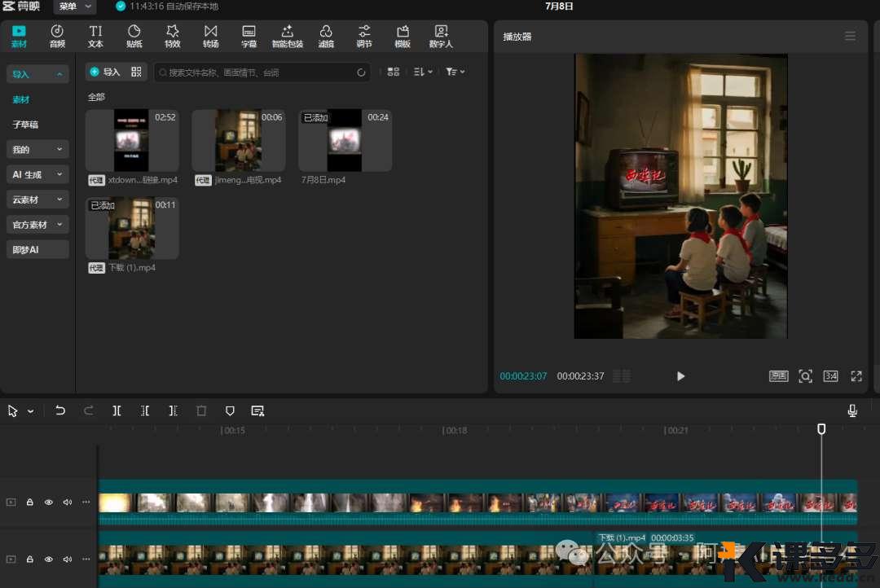The width and height of the screenshot is (880, 588).
Task: Delete right of playhead
Action: coord(173,410)
